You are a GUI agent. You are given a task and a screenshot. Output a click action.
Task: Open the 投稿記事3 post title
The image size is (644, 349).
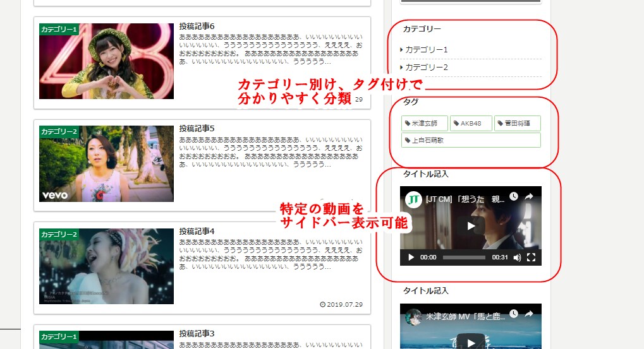pos(197,334)
